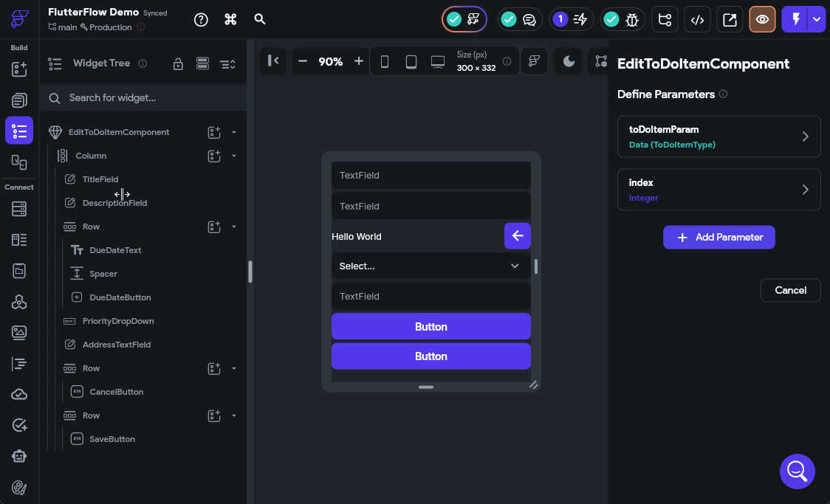
Task: Select AddressTextField in the tree
Action: click(x=117, y=345)
